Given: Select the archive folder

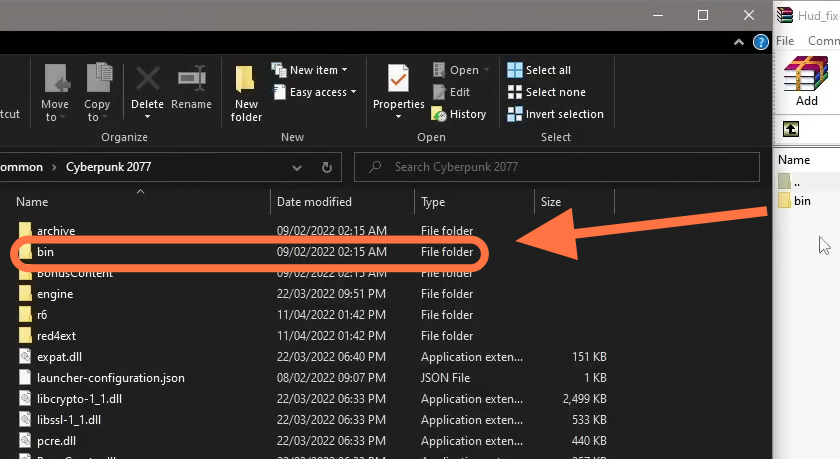Looking at the screenshot, I should pos(56,231).
